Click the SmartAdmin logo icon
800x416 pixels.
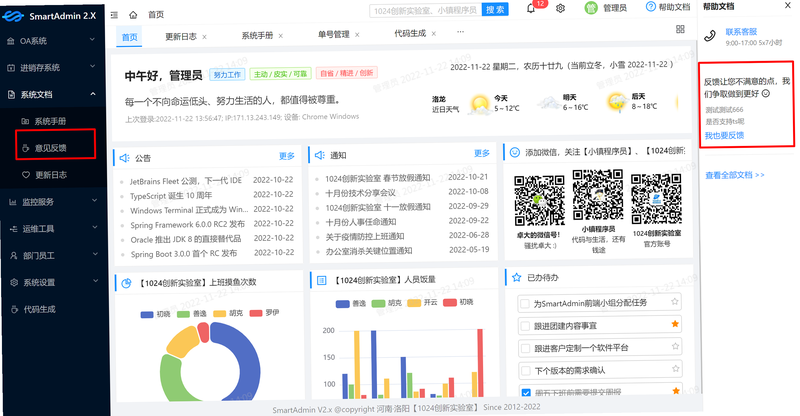(x=13, y=16)
